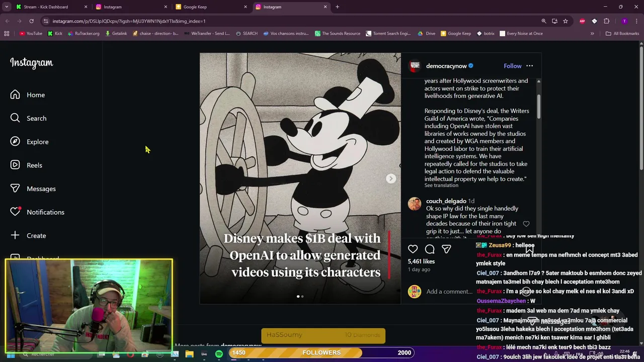
Task: Go back in browser history
Action: (7, 21)
